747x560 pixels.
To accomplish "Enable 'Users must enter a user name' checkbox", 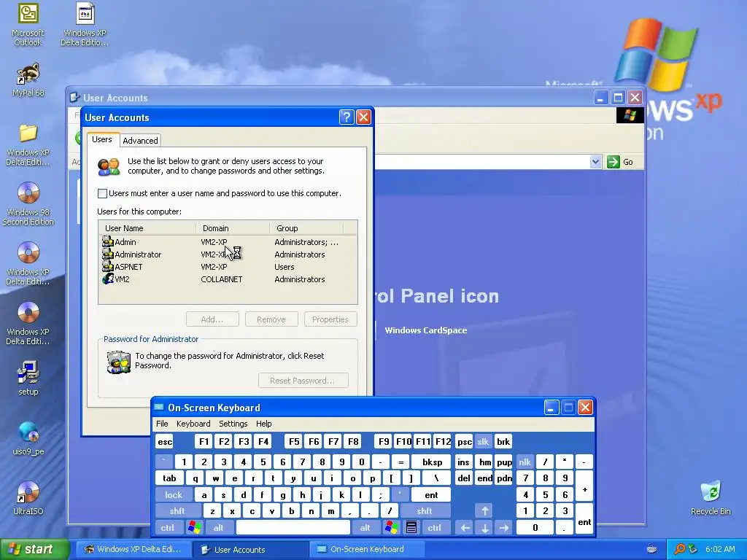I will pyautogui.click(x=102, y=193).
